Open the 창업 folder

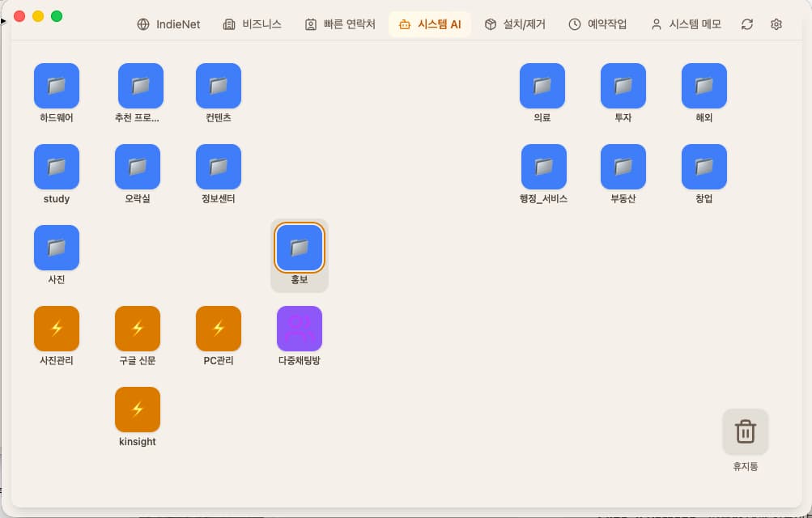(x=704, y=166)
